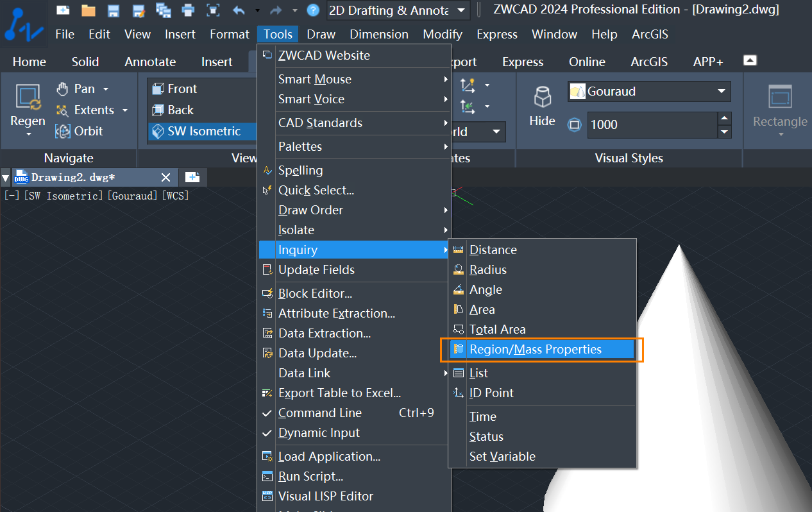The image size is (812, 512).
Task: Expand the Extents dropdown arrow
Action: click(x=125, y=110)
